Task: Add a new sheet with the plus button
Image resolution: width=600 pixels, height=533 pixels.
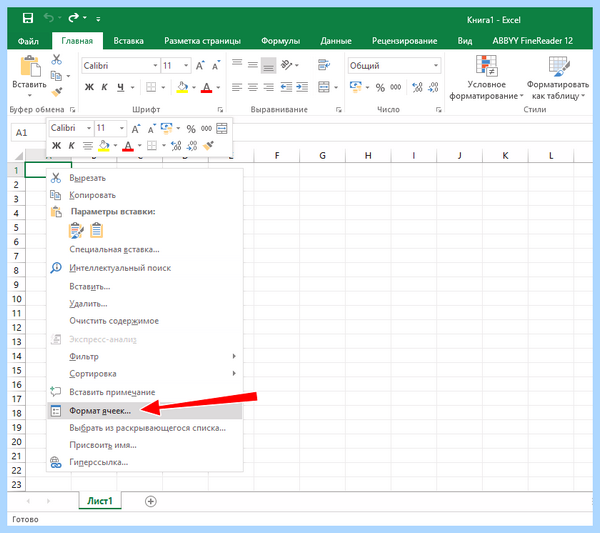Action: tap(151, 501)
